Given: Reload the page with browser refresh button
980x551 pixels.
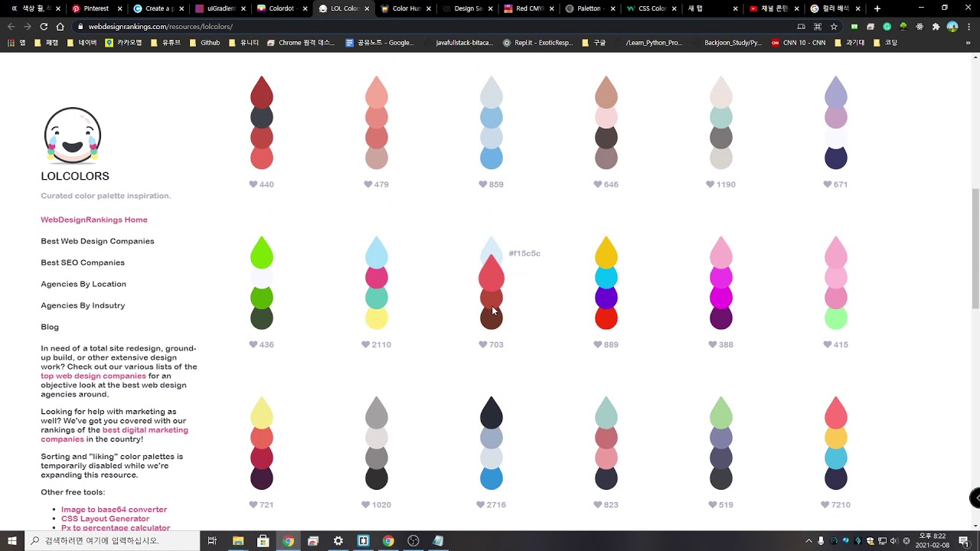Looking at the screenshot, I should click(x=44, y=26).
